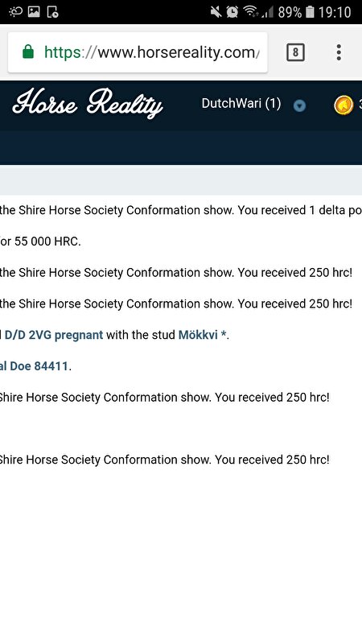This screenshot has width=362, height=644.
Task: Click the gold HRC coin icon
Action: pos(343,105)
